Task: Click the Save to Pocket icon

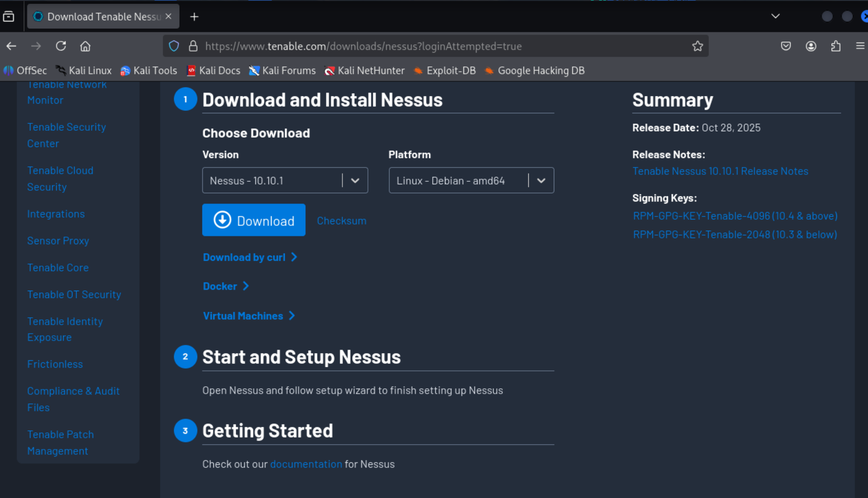Action: click(786, 46)
